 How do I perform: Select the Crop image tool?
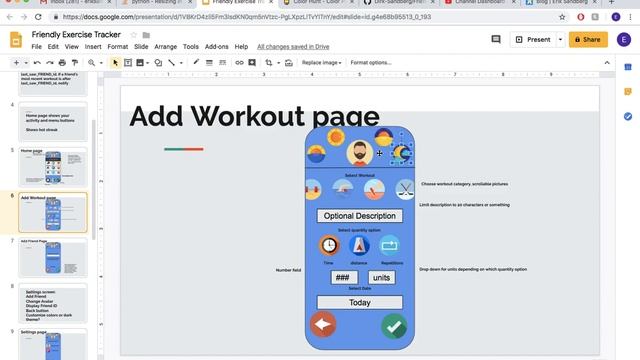tap(269, 63)
